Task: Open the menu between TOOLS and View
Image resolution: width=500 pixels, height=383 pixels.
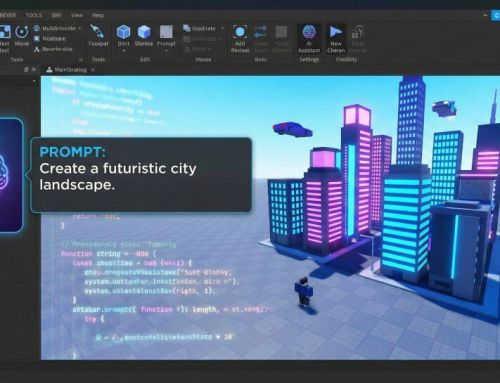Action: (x=57, y=15)
